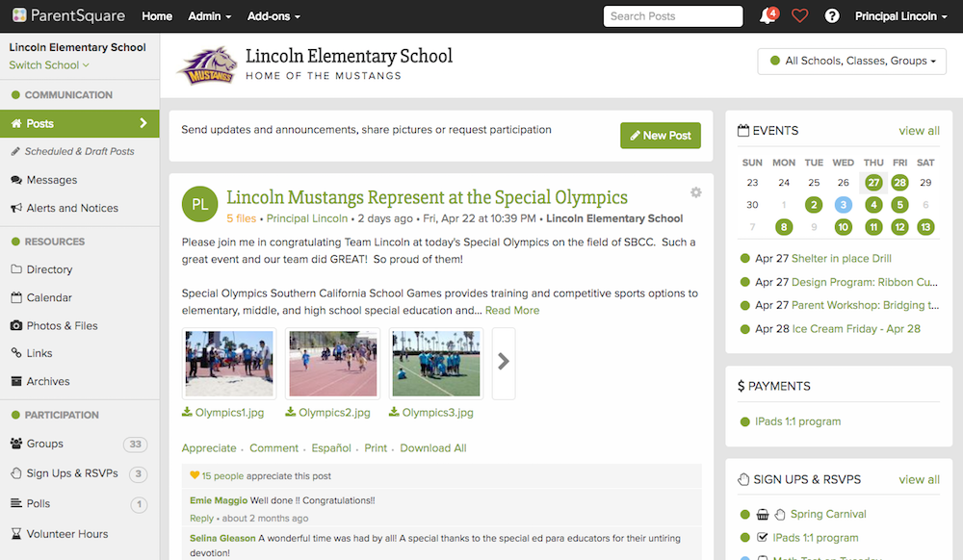The height and width of the screenshot is (560, 963).
Task: Select calendar day 27
Action: click(x=873, y=183)
